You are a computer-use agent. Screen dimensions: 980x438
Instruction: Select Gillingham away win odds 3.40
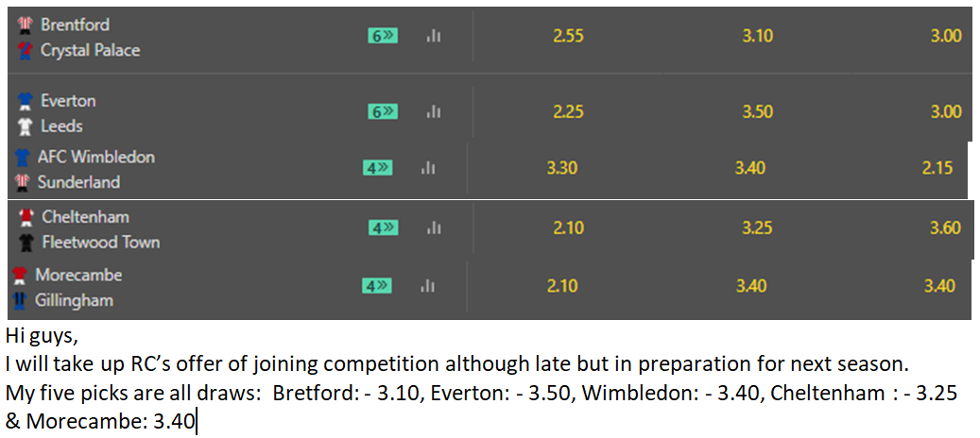point(940,286)
